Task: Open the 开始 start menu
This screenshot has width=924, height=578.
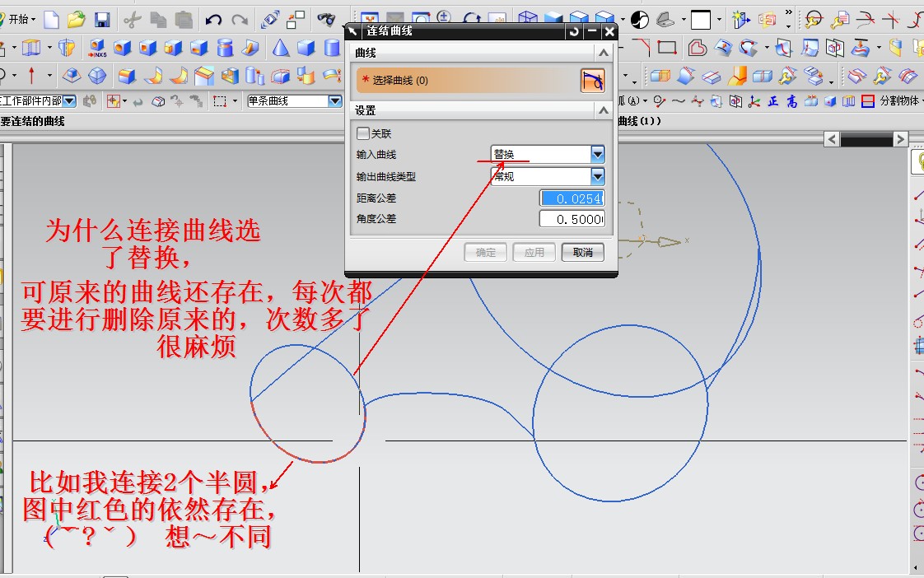Action: [20, 20]
